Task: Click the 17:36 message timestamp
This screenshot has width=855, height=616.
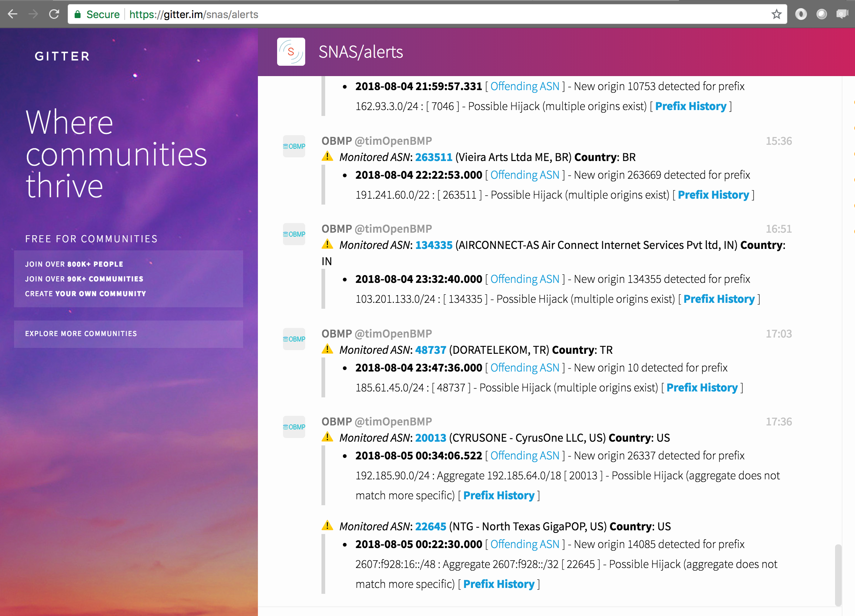Action: (779, 422)
